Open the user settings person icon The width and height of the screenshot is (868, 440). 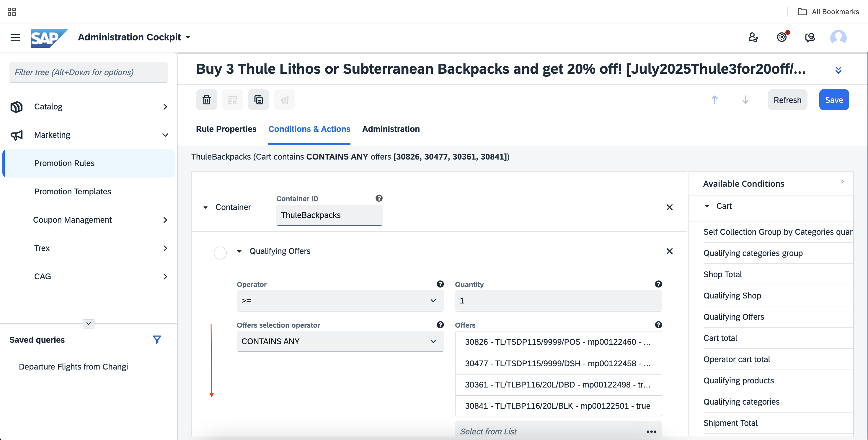pos(753,37)
